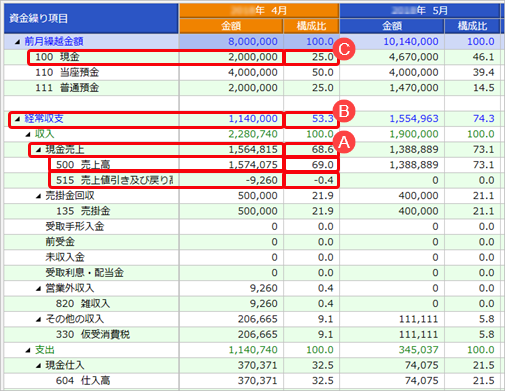505x391 pixels.
Task: Collapse the 収入 group
Action: tap(28, 134)
